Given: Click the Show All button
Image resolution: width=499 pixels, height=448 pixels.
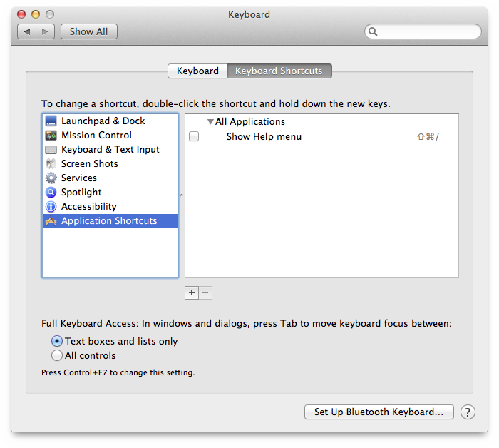Looking at the screenshot, I should pos(89,31).
